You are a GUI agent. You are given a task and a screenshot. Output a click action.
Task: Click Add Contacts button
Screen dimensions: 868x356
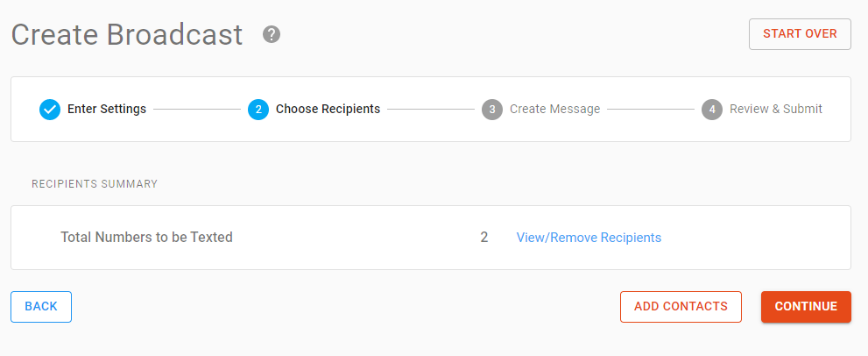[681, 307]
